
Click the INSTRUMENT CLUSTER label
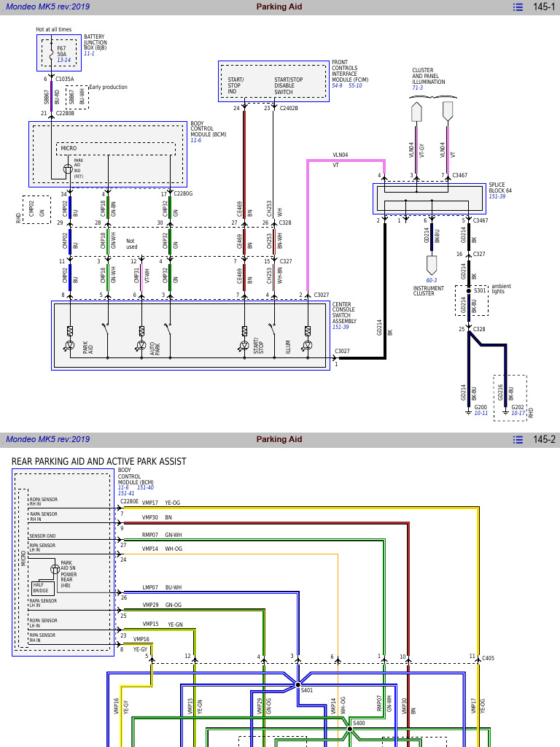coord(429,291)
